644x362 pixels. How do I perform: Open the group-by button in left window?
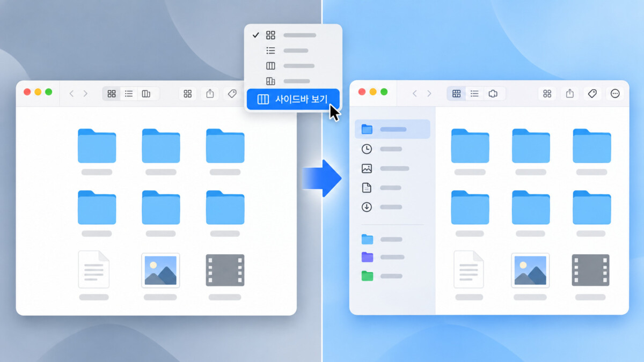pos(187,94)
